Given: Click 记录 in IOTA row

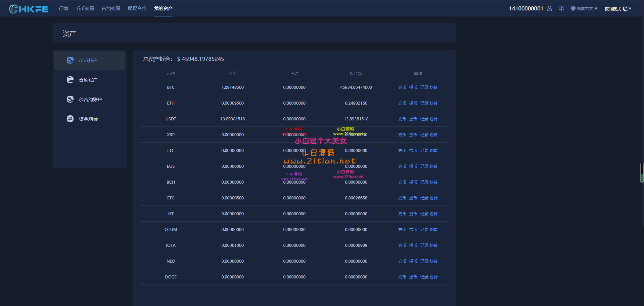Looking at the screenshot, I should pyautogui.click(x=424, y=245).
